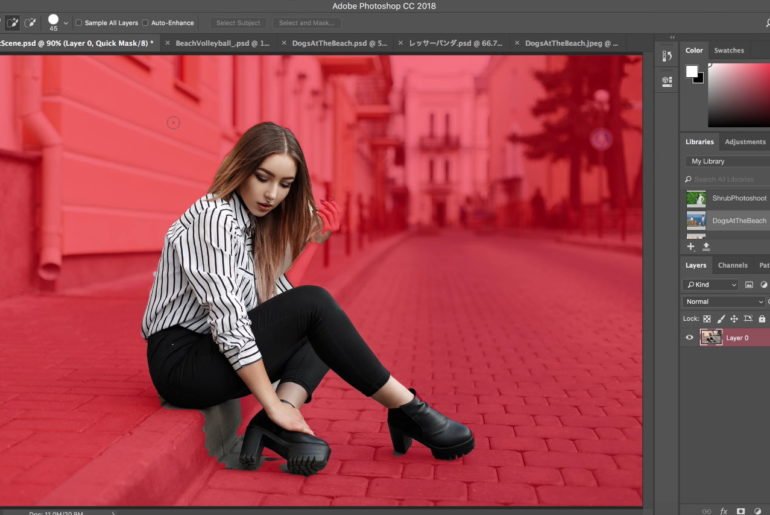Click the Layer 0 thumbnail

711,337
